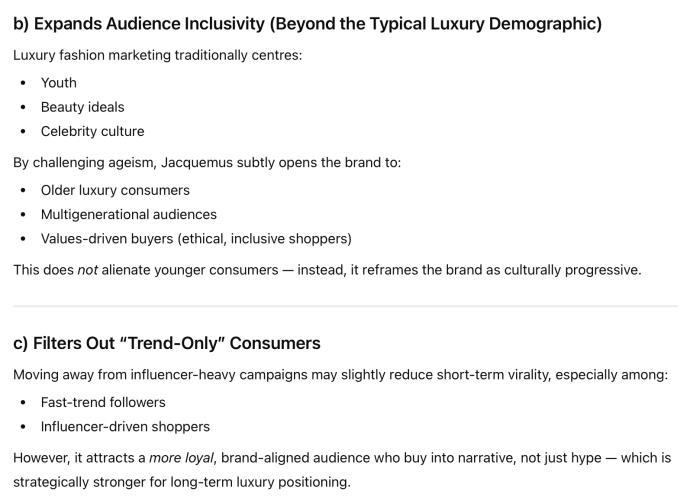Screen dimensions: 690x504
Task: Click the 'Influencer-driven shoppers' bullet item
Action: (x=125, y=426)
